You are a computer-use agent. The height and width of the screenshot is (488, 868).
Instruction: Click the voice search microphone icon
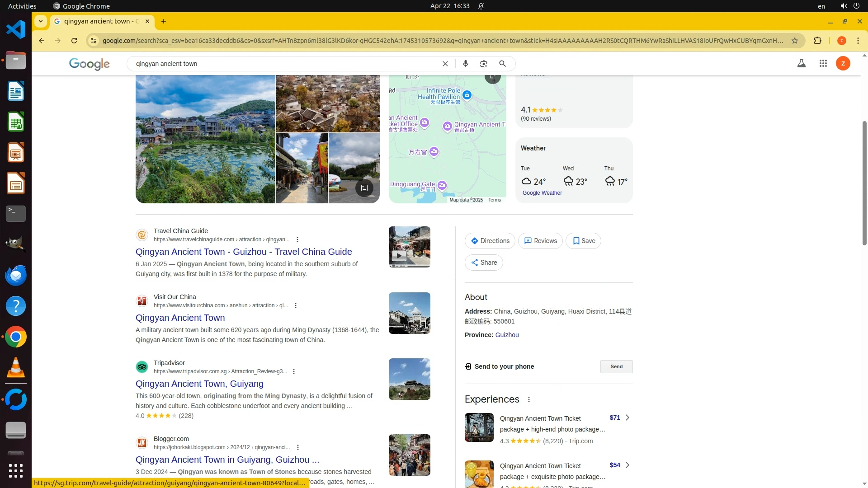pyautogui.click(x=465, y=64)
